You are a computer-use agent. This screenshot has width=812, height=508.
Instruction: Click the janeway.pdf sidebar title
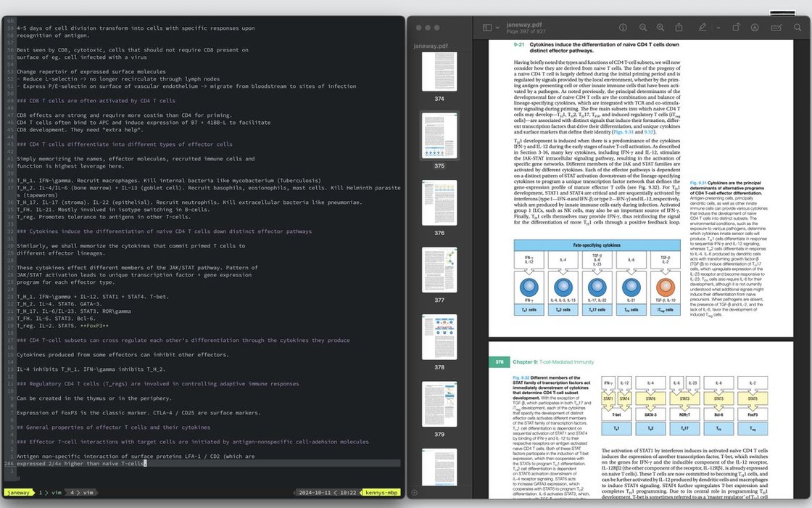click(431, 46)
